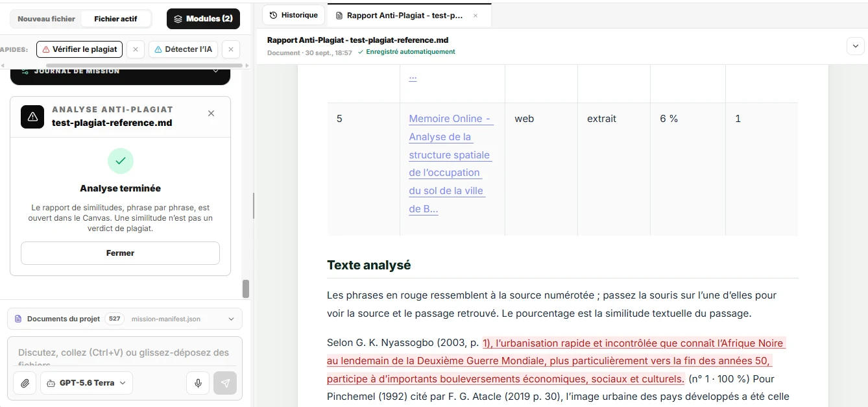The width and height of the screenshot is (868, 407).
Task: Click the microphone voice input icon
Action: click(x=198, y=383)
